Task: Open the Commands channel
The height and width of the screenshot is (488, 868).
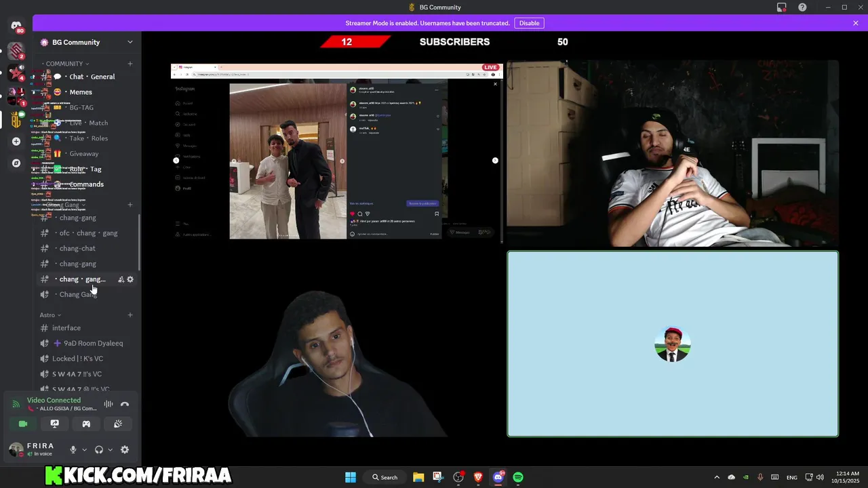Action: coord(87,184)
